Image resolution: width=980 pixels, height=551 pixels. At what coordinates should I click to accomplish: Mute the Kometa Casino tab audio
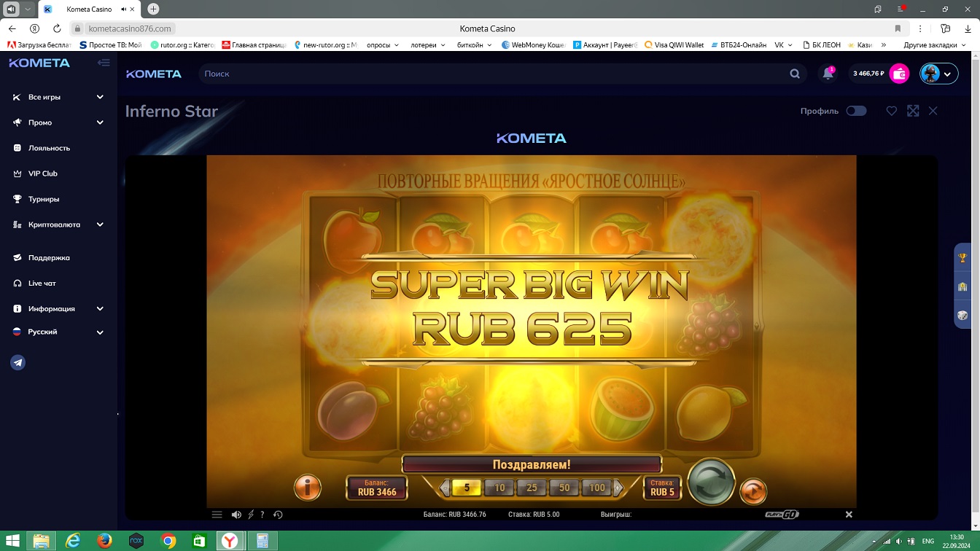125,9
